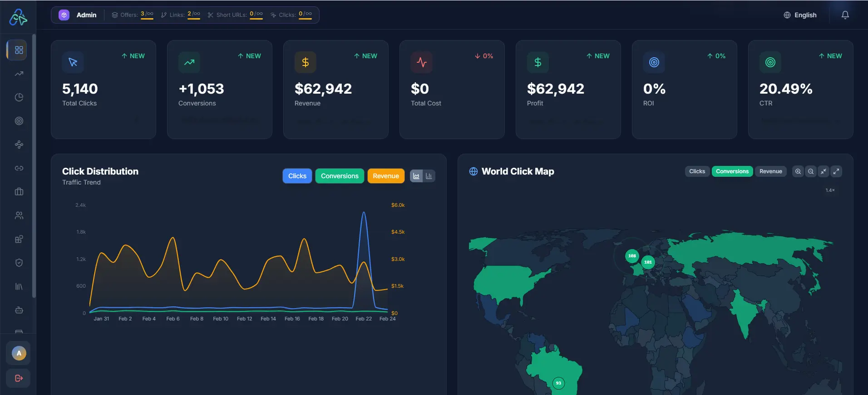Open the pie chart icon in the sidebar
Screen dimensions: 868x395
(x=19, y=97)
